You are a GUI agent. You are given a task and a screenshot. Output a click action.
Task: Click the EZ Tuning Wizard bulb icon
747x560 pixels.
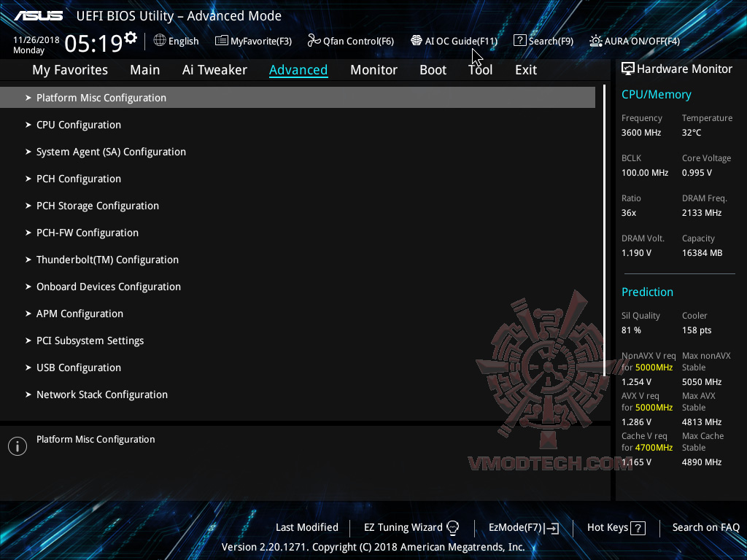[452, 528]
